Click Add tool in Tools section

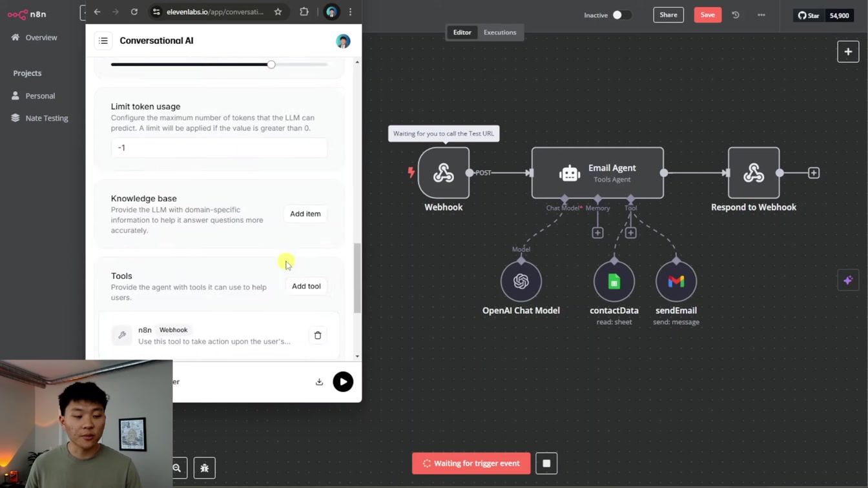[x=306, y=286]
